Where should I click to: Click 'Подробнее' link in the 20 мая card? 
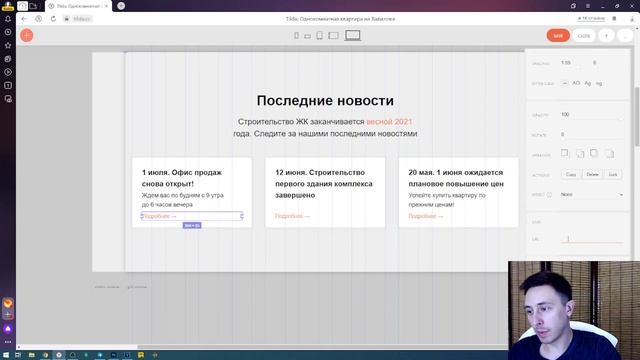pyautogui.click(x=426, y=216)
